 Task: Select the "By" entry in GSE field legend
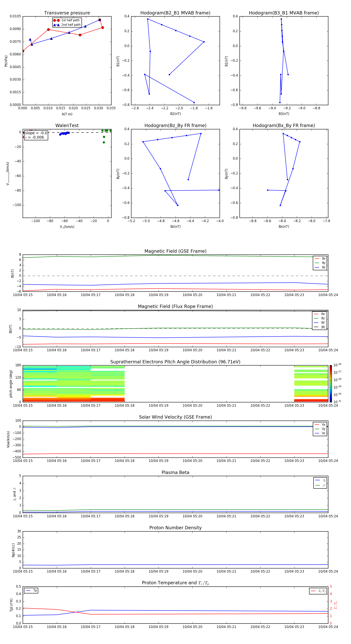(x=320, y=263)
